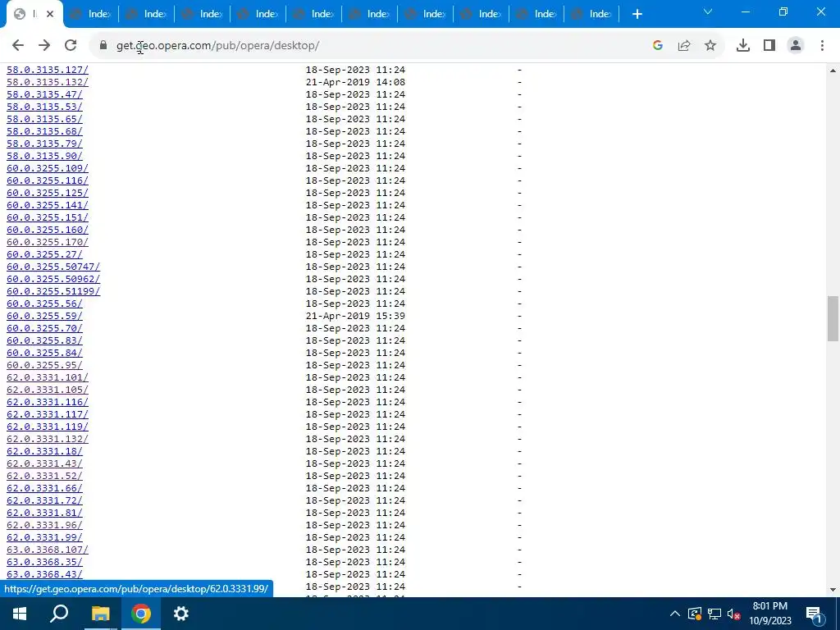Close the active first tab
The height and width of the screenshot is (630, 840).
tap(50, 15)
